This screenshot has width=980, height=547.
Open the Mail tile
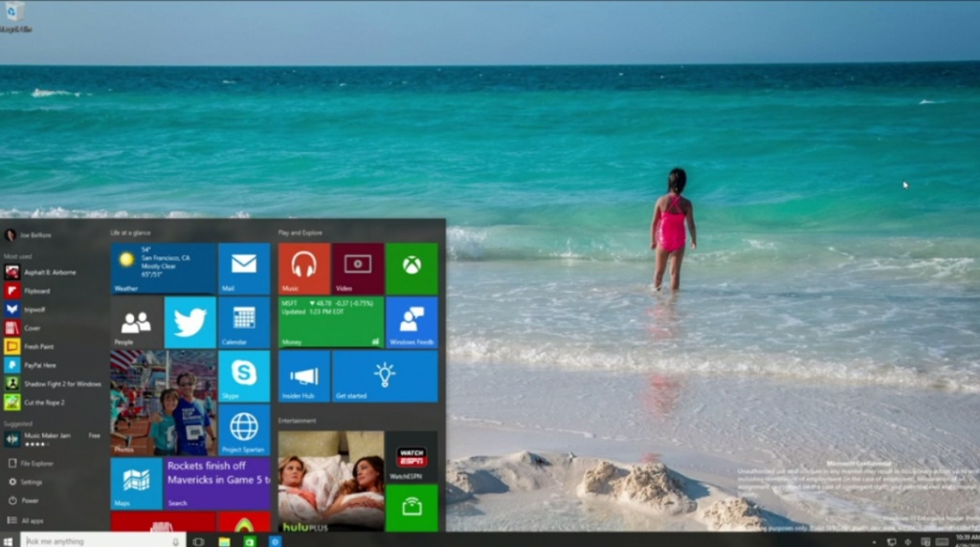244,269
